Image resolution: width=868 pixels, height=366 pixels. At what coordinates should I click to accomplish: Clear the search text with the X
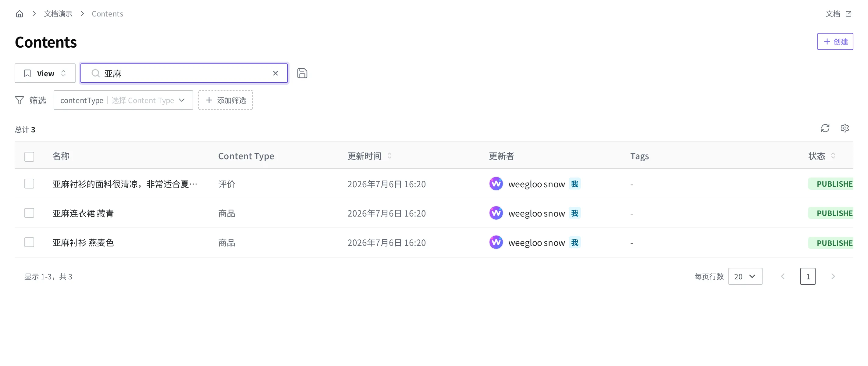click(275, 73)
